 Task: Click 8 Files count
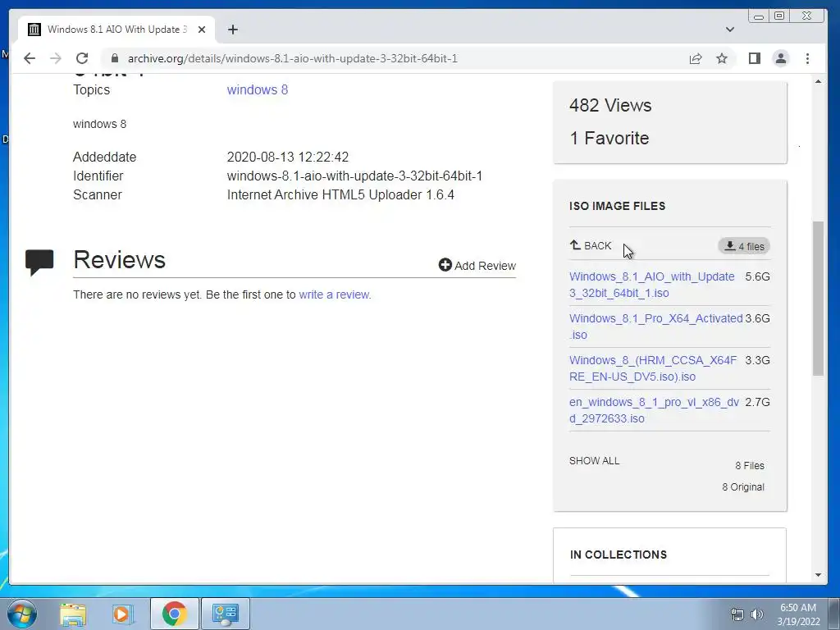coord(750,466)
